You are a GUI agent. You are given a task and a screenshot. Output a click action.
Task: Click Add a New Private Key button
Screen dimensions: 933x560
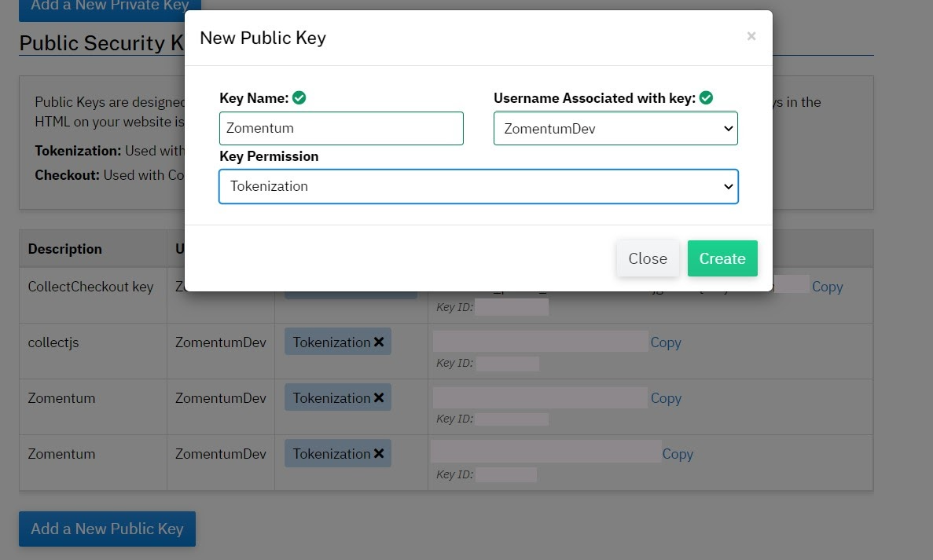pos(110,9)
